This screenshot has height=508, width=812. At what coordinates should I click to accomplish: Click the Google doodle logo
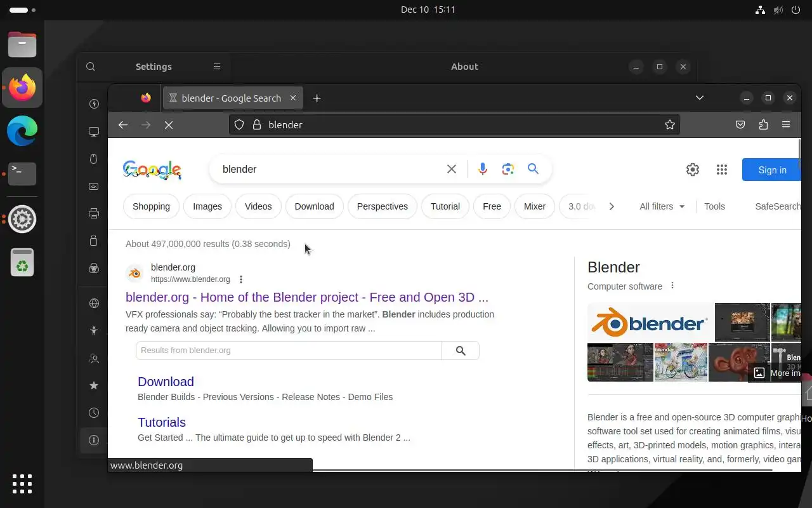coord(152,170)
